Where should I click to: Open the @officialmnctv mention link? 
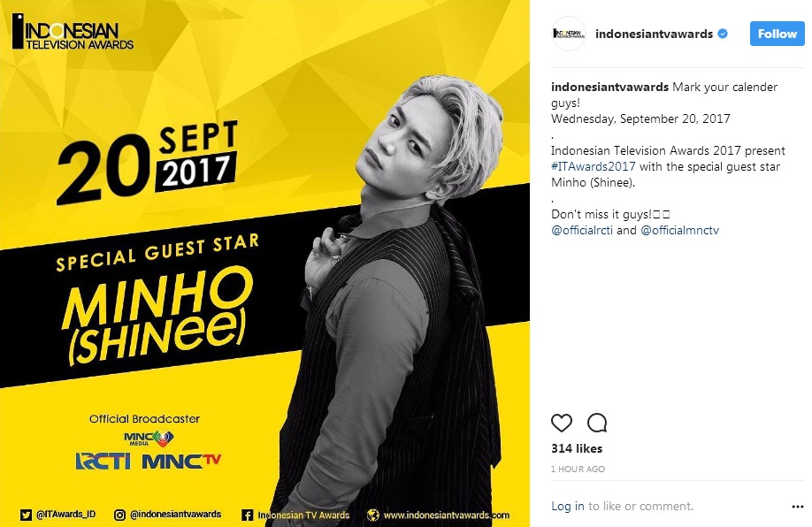pyautogui.click(x=680, y=231)
